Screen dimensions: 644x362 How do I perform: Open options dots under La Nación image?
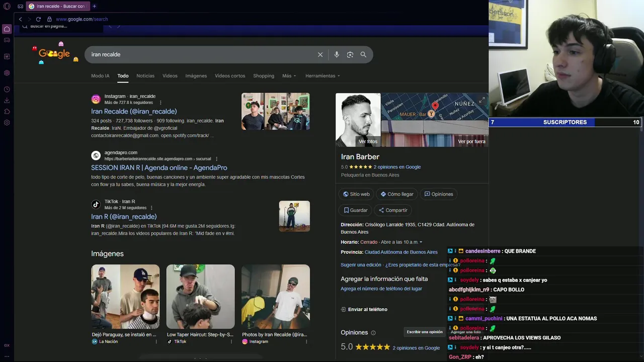pyautogui.click(x=156, y=341)
